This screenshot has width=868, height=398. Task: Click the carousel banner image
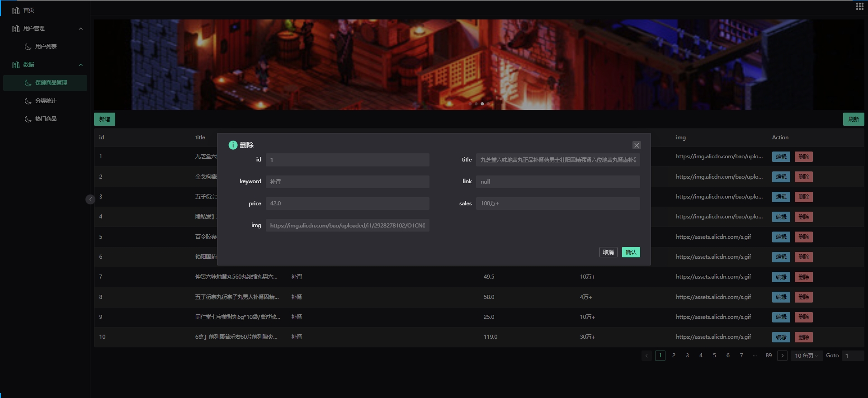coord(479,64)
